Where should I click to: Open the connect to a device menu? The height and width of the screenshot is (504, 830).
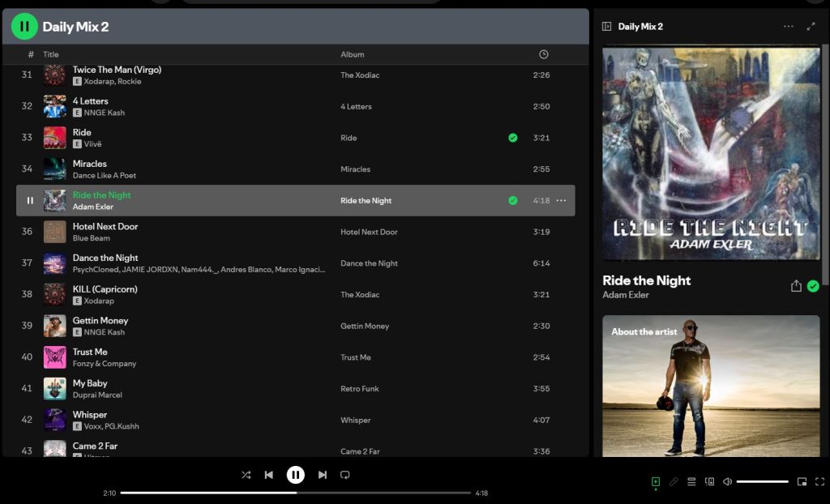709,482
